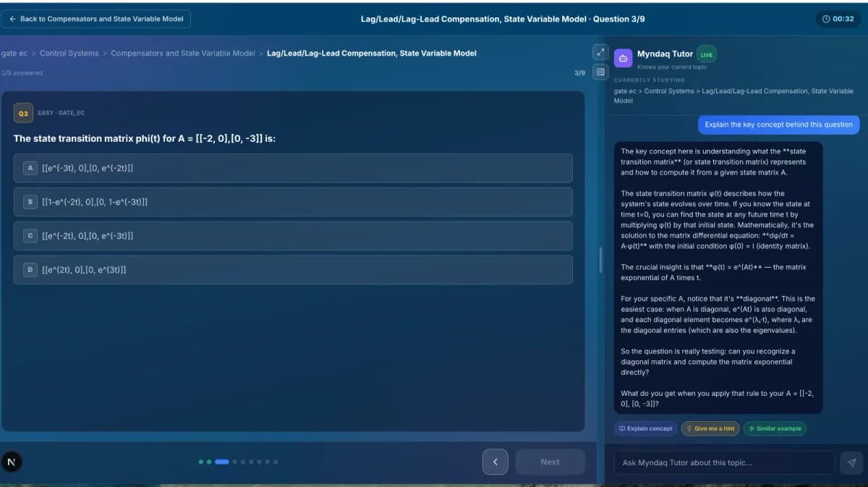Click the "Explain the key concept behind this question" message
Viewport: 868px width, 487px height.
pyautogui.click(x=778, y=124)
